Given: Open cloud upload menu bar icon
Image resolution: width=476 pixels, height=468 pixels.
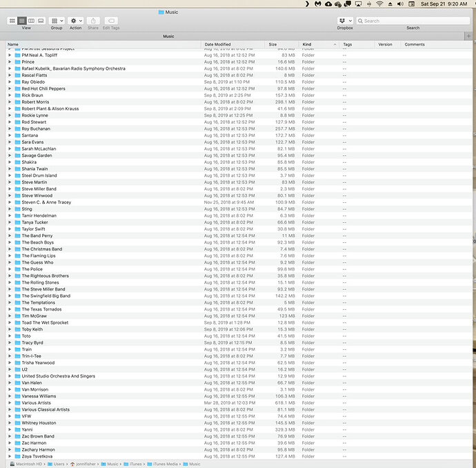Looking at the screenshot, I should [x=328, y=4].
